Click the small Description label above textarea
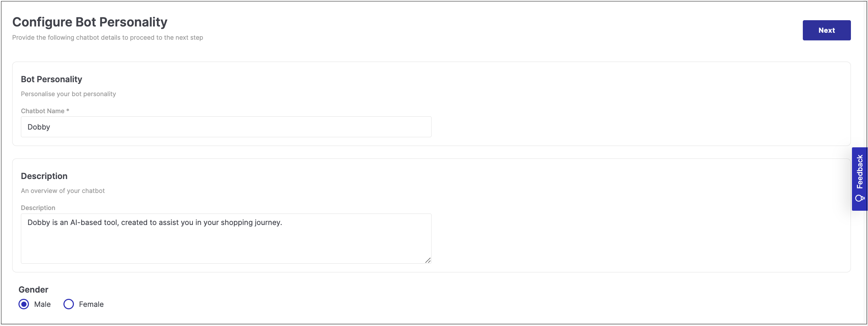 click(x=38, y=208)
